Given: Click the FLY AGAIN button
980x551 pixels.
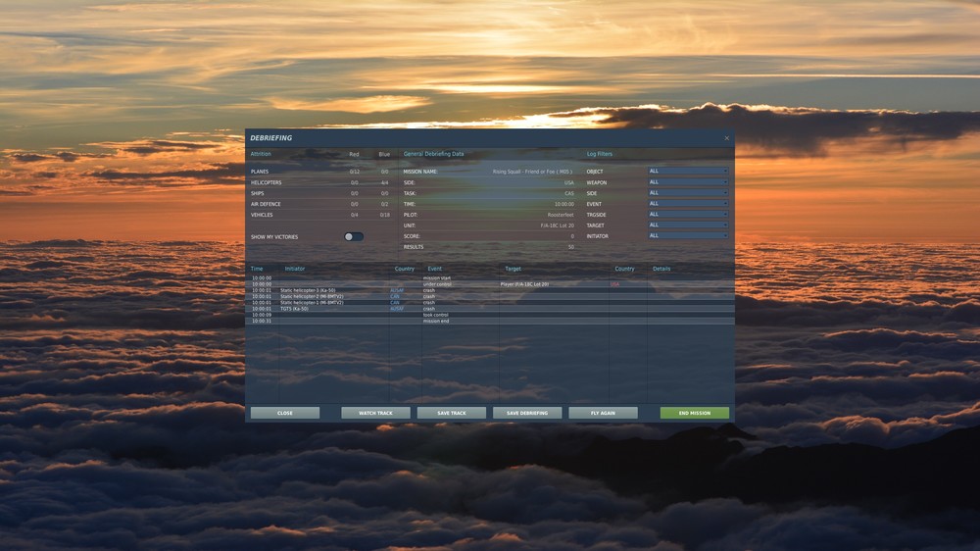Looking at the screenshot, I should coord(603,413).
